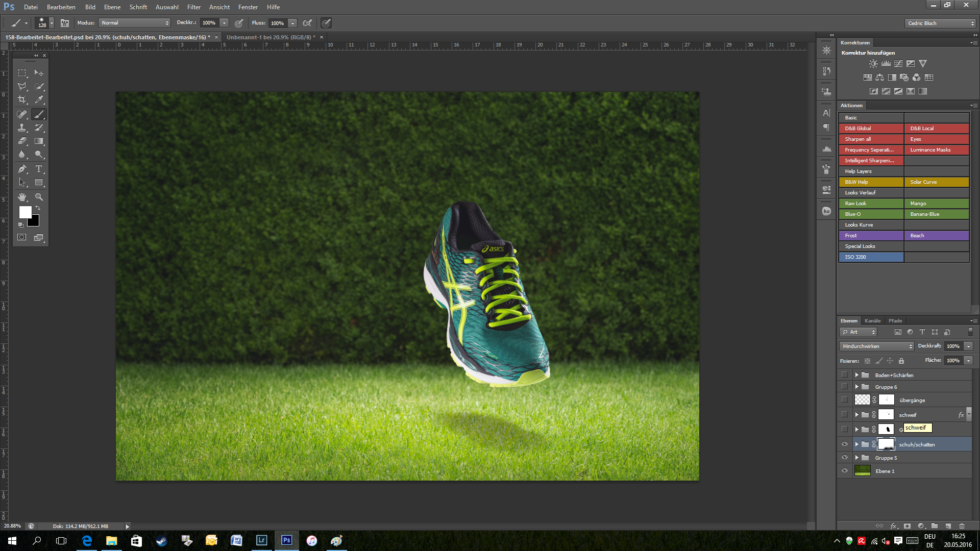
Task: Select the Dodge tool
Action: tap(39, 154)
